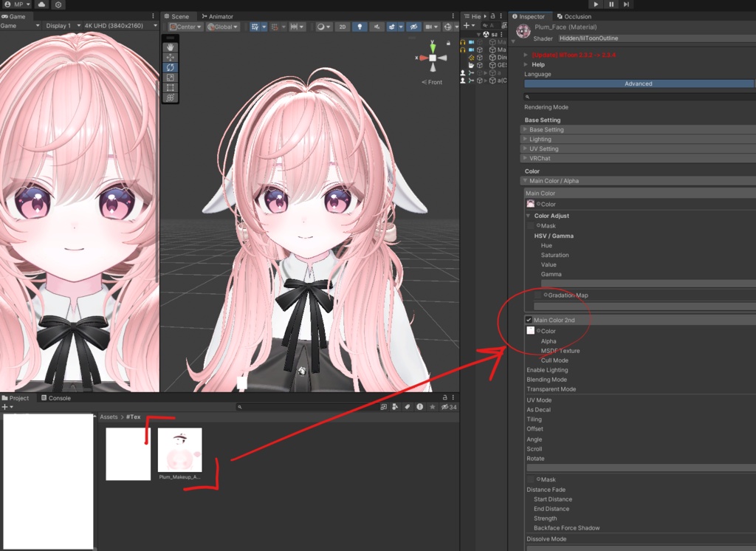756x551 pixels.
Task: Toggle hidden packages count 34
Action: [449, 407]
